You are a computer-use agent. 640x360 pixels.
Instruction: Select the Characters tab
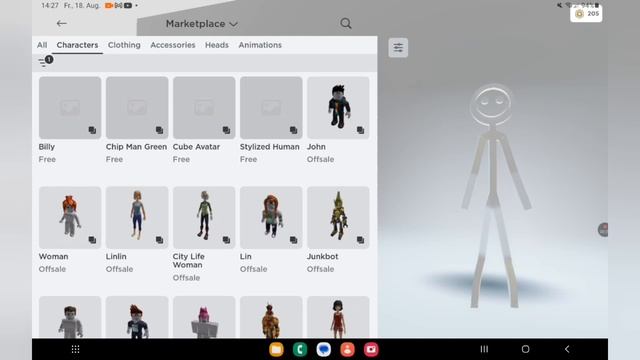(x=77, y=45)
